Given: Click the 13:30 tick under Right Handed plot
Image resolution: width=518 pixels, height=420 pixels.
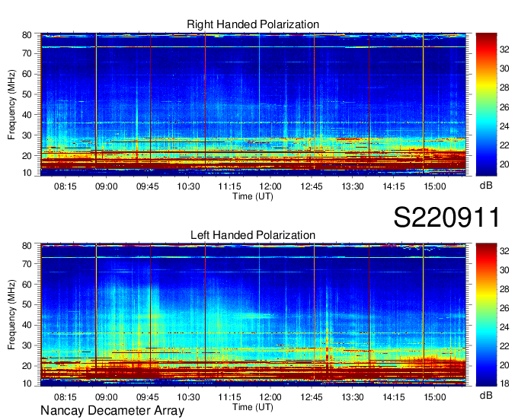Looking at the screenshot, I should [353, 186].
